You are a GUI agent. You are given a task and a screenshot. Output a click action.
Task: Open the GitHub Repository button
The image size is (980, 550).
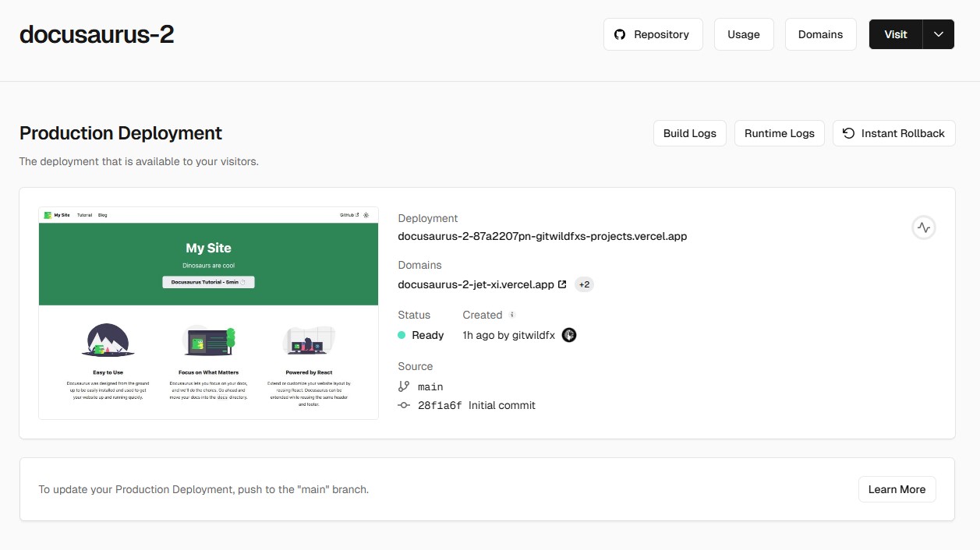pos(653,34)
